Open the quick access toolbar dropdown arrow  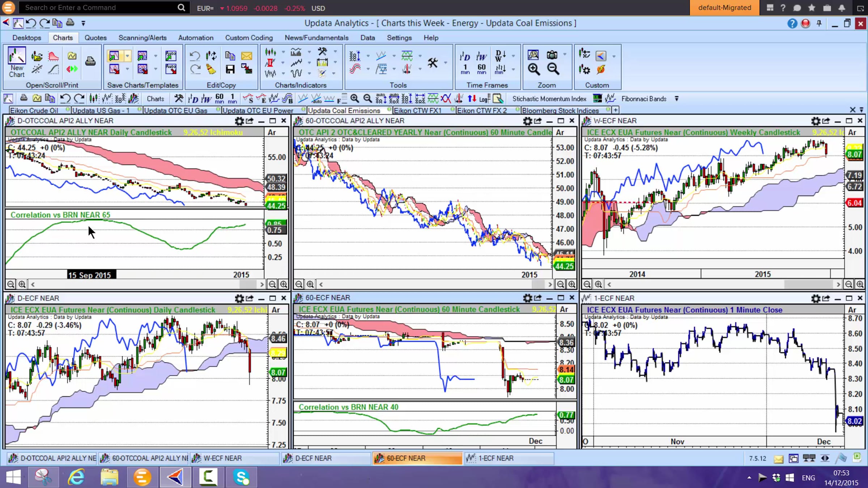coord(83,23)
